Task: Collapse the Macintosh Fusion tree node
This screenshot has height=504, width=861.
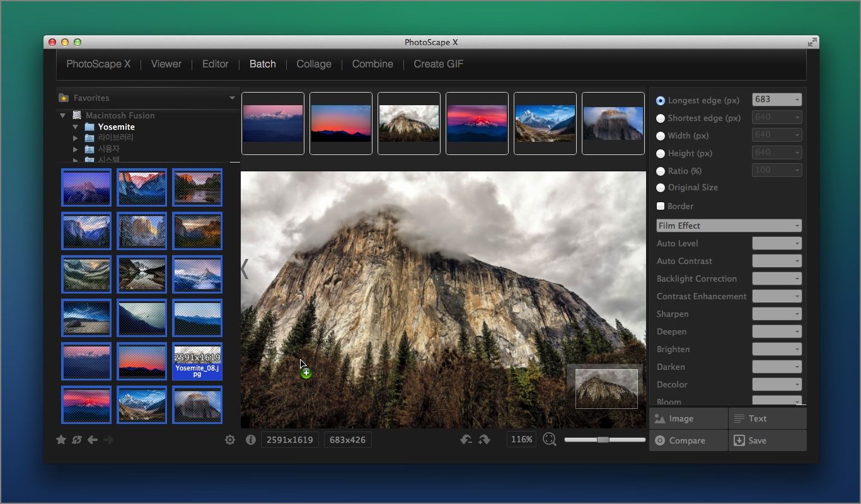Action: point(62,115)
